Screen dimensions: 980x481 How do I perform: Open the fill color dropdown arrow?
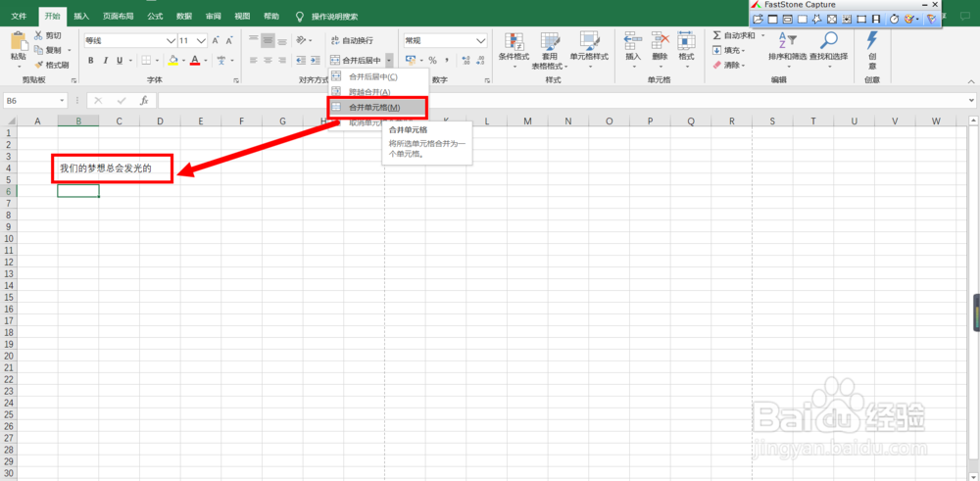click(184, 61)
